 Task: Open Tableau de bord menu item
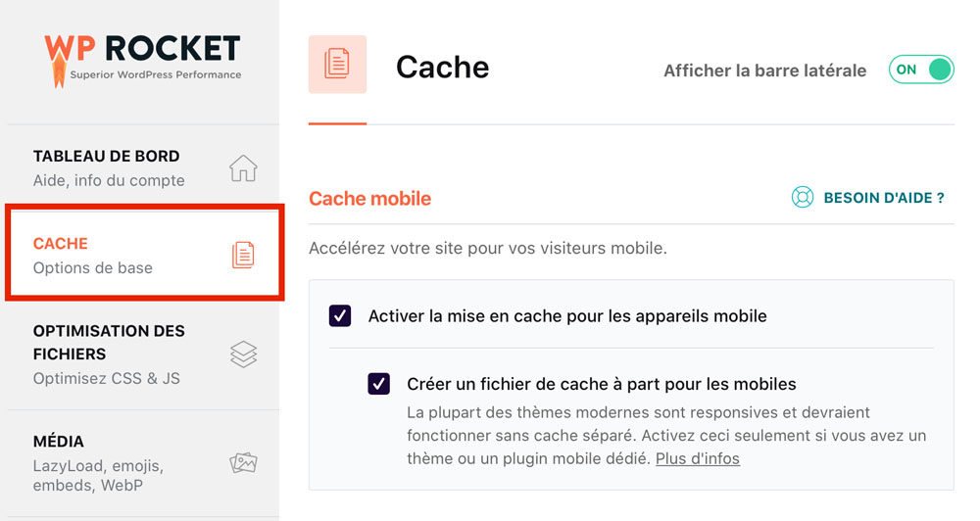click(x=143, y=168)
